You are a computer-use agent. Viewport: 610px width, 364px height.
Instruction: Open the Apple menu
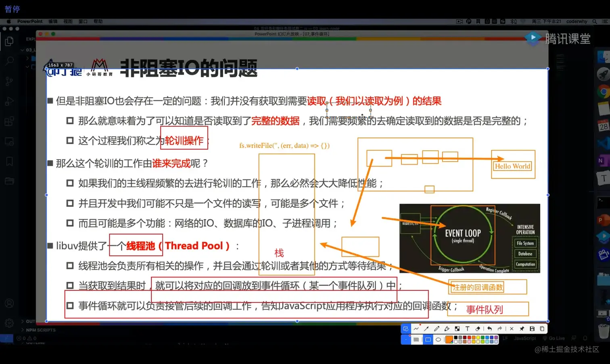(x=8, y=21)
